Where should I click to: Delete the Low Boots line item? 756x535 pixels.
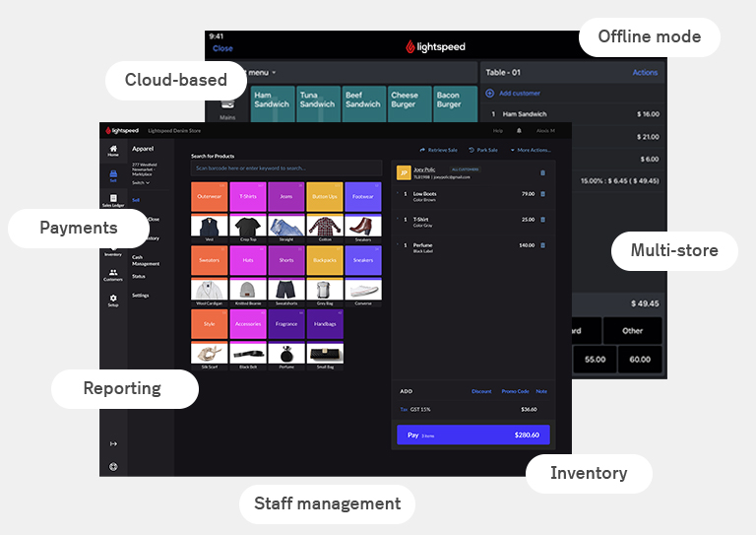[x=542, y=194]
